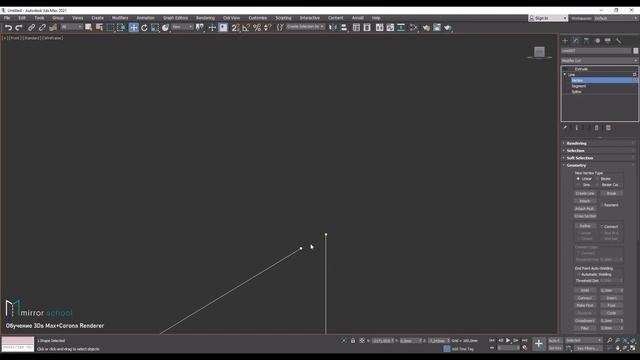Open Create Selection Set dropdown
This screenshot has width=640, height=360.
[x=305, y=27]
